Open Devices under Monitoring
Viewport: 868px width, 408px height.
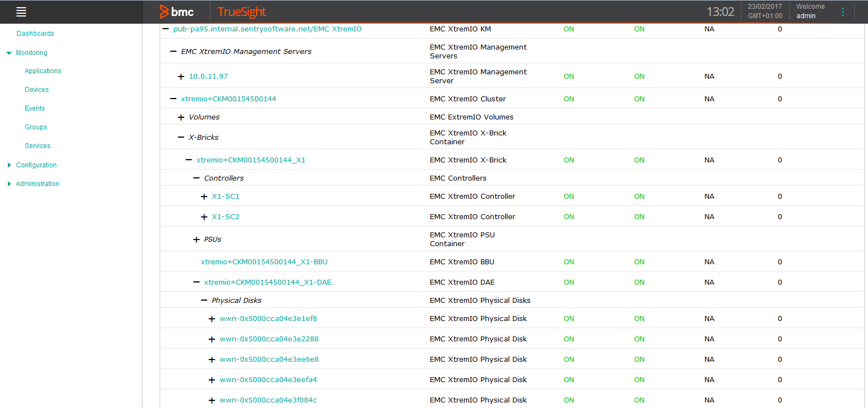point(37,90)
